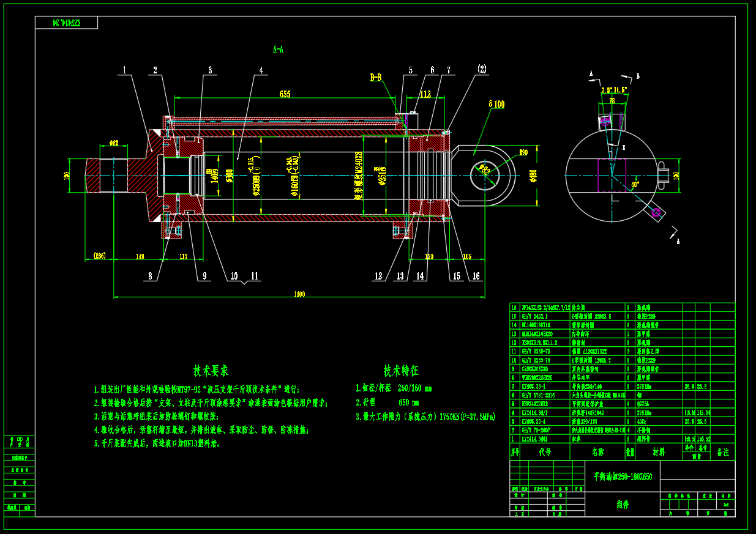Click requirement line 1 mentioning MT97-92
Viewport: 756px width, 534px height.
click(x=197, y=389)
